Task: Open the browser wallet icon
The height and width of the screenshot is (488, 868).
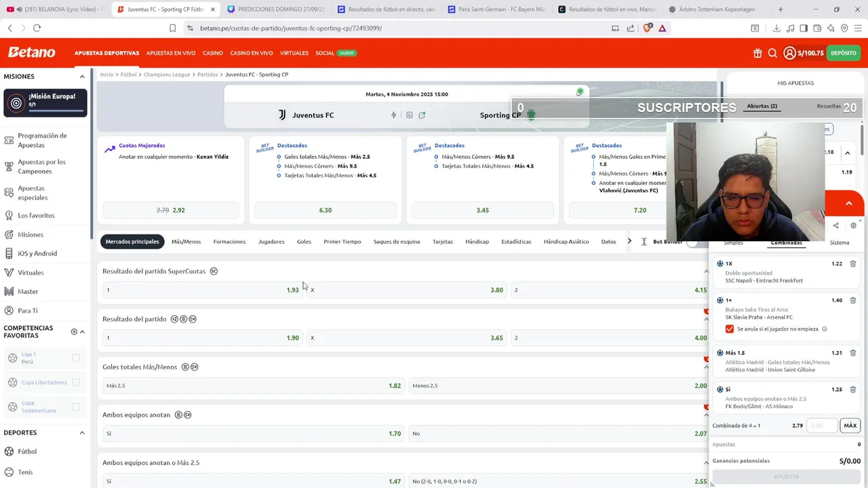Action: pos(817,28)
